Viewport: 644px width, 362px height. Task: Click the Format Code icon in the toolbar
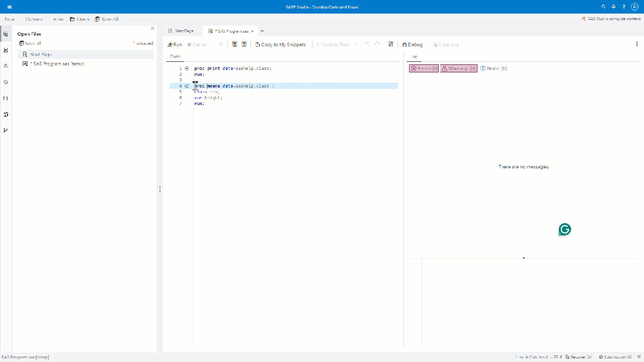tap(391, 44)
